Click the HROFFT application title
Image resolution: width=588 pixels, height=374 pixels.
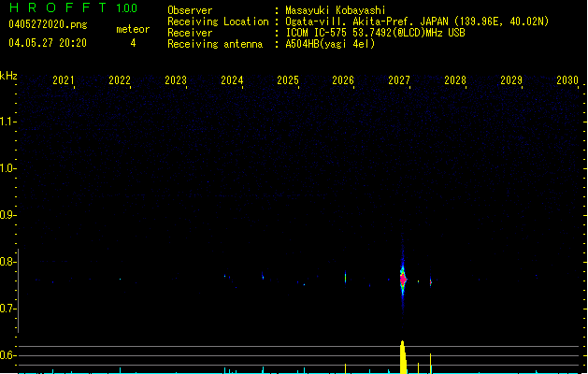pos(59,8)
